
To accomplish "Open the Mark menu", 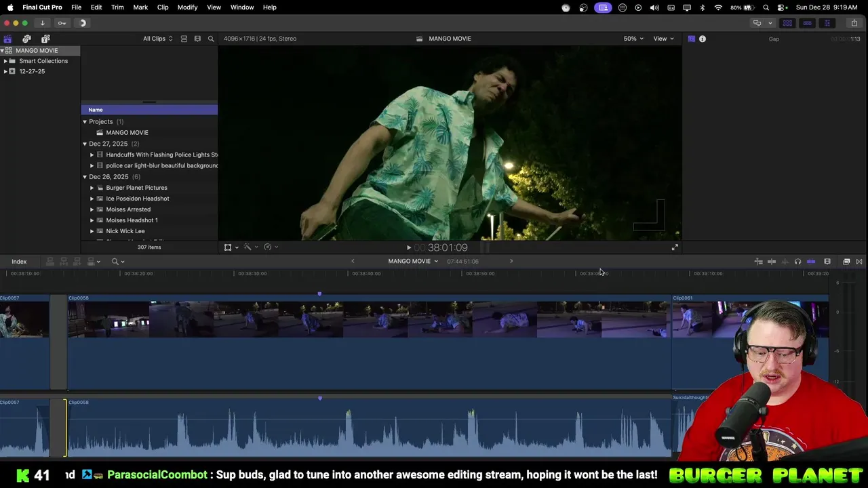I will pyautogui.click(x=140, y=7).
